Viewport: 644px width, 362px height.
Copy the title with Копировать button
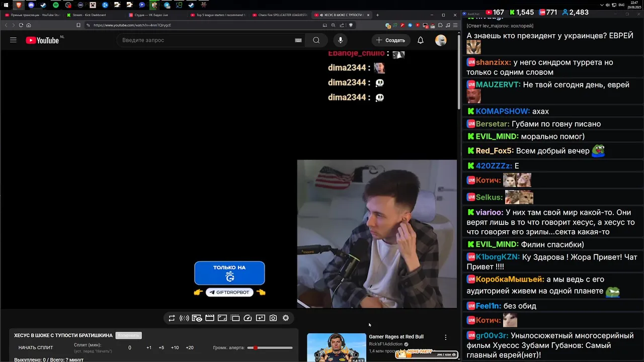coord(128,335)
